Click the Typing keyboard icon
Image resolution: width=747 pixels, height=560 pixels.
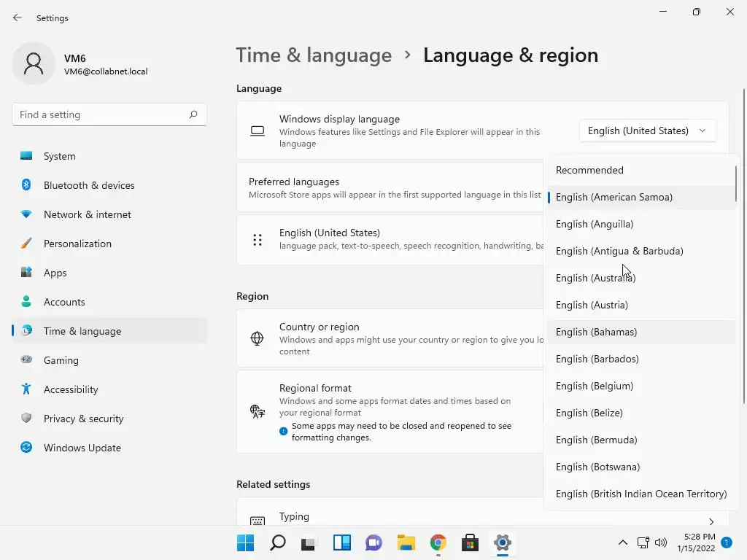[x=258, y=521]
